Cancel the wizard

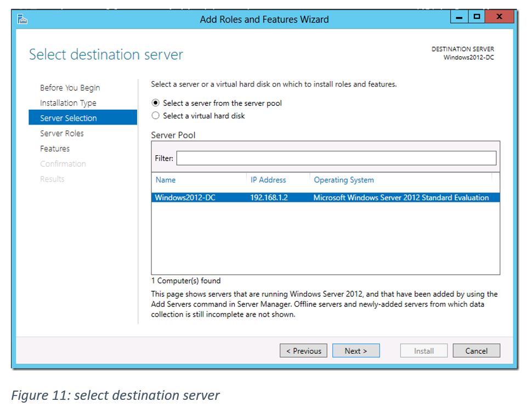point(476,351)
